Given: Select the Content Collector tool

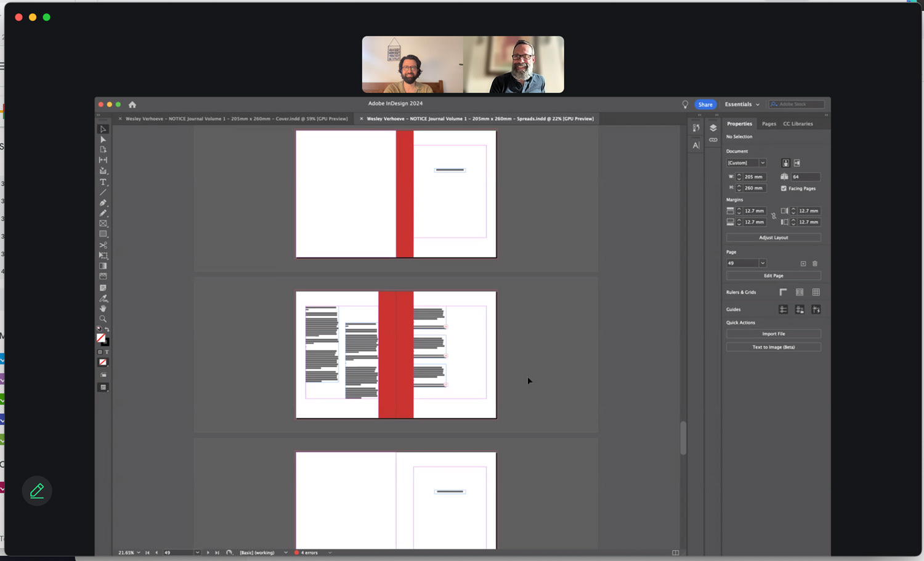Looking at the screenshot, I should click(103, 171).
